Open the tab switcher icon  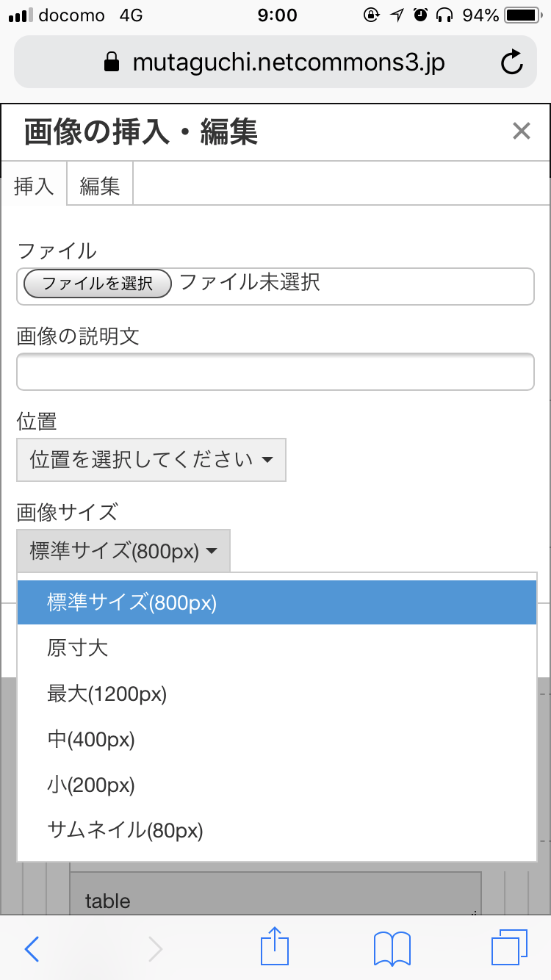[x=508, y=948]
